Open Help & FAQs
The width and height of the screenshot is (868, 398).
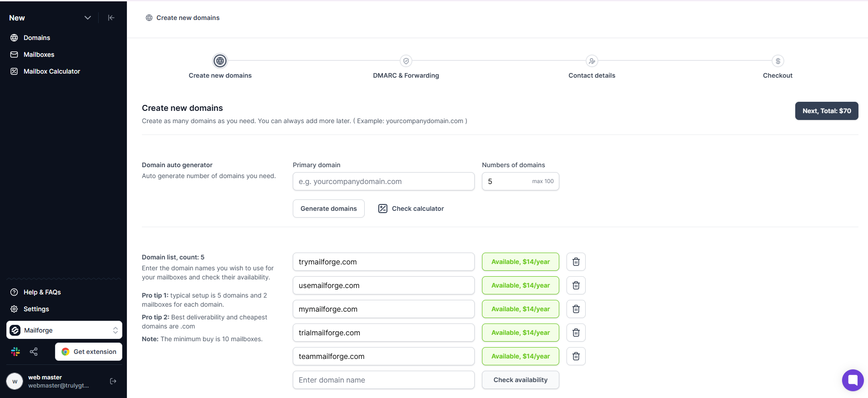pyautogui.click(x=42, y=292)
